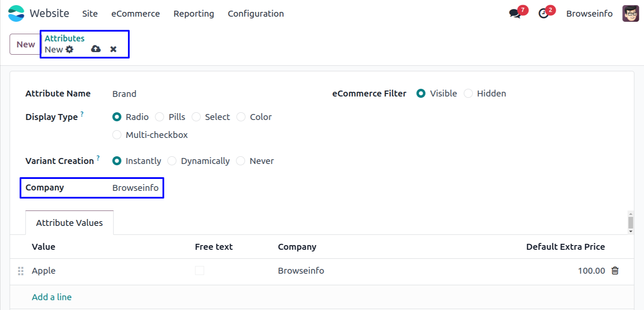Open the activities clock icon

coord(543,14)
